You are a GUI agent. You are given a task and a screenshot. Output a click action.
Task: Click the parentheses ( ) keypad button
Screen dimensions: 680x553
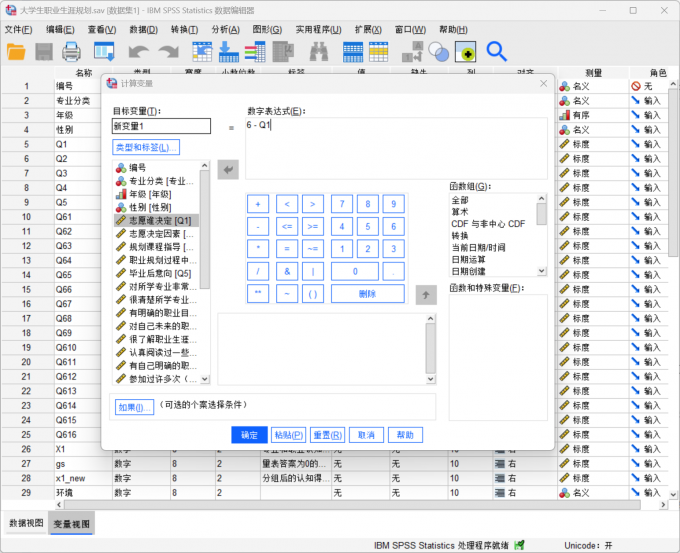coord(313,294)
